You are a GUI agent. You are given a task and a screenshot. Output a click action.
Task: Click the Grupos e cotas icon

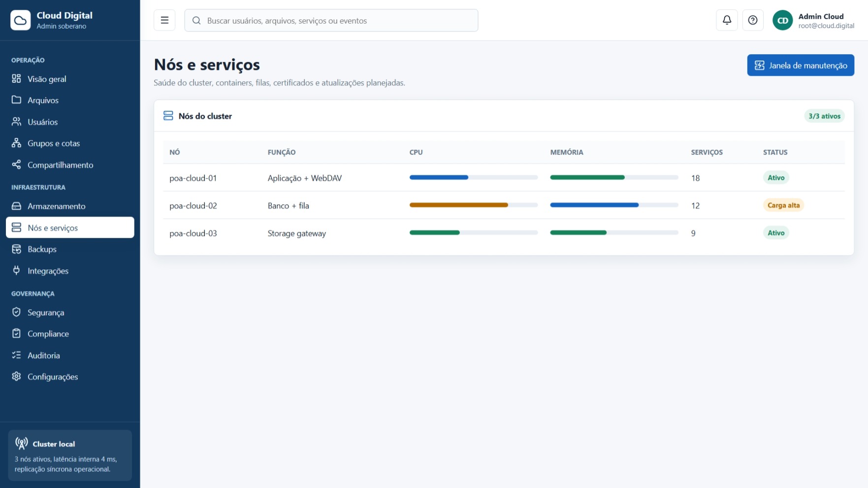16,143
